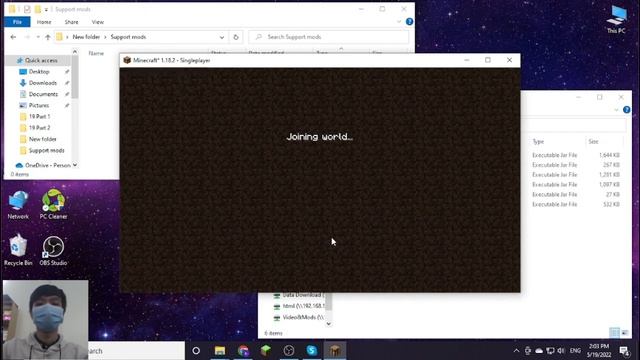The image size is (640, 360).
Task: Click the 532 KB file size cell
Action: pos(611,204)
